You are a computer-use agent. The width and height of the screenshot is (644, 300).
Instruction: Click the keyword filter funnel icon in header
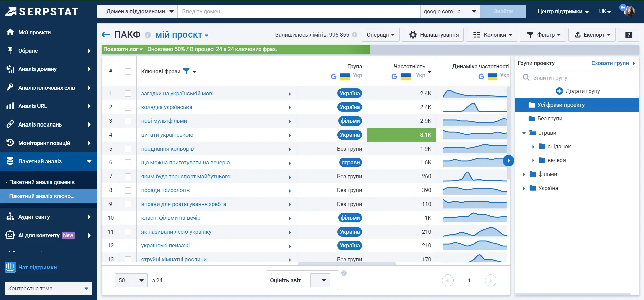pyautogui.click(x=186, y=71)
